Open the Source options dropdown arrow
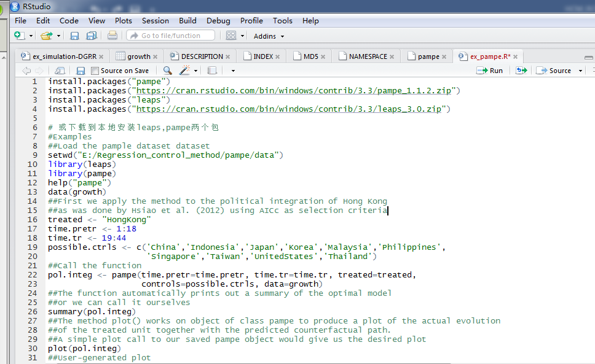Screen dimensions: 595x364 click(580, 71)
